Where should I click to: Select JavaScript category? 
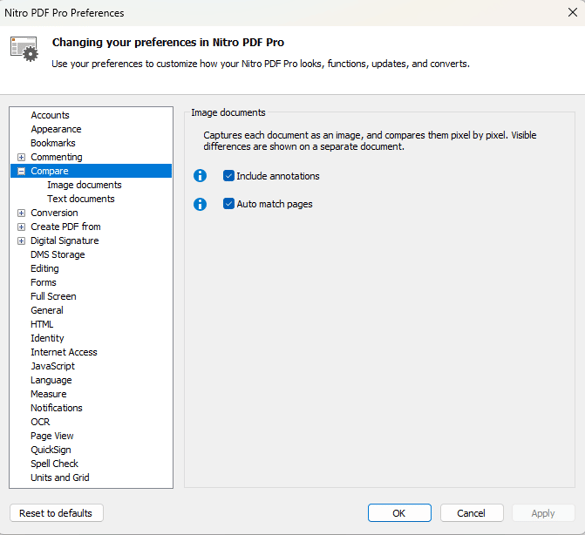pos(53,366)
